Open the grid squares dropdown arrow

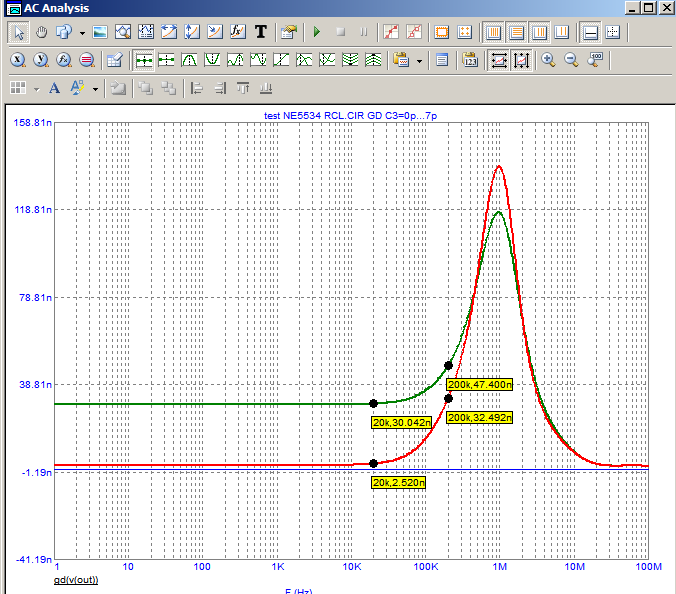pos(37,89)
